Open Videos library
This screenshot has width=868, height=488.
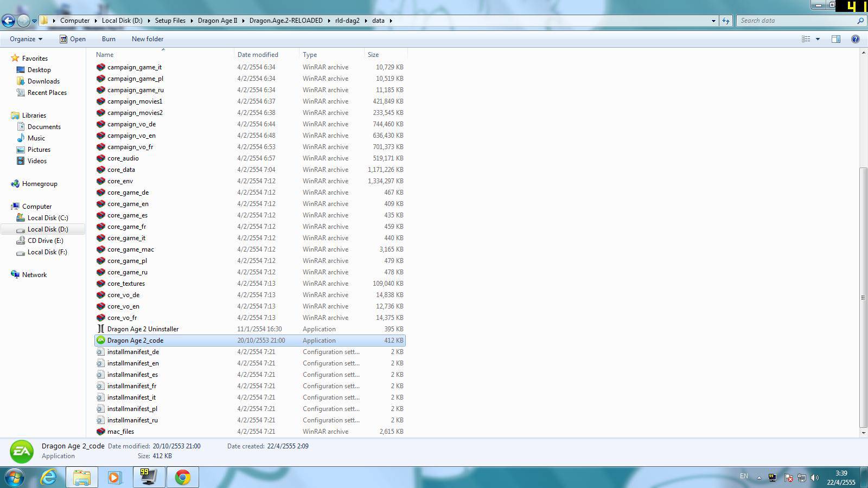click(37, 161)
